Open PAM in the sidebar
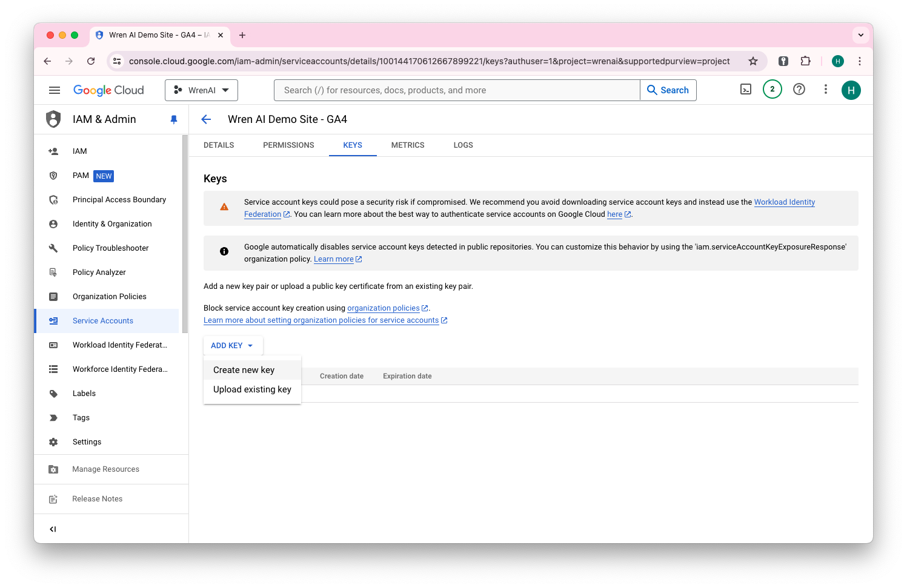The width and height of the screenshot is (907, 588). 107,176
